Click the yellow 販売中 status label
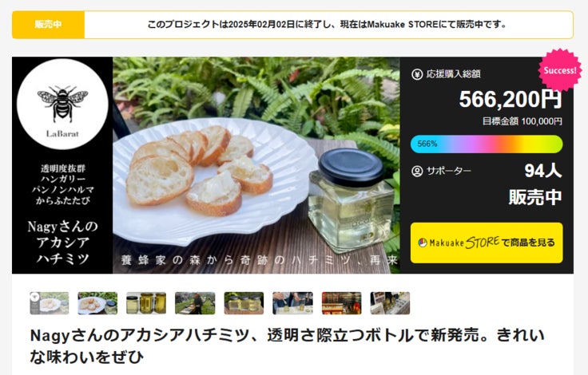Viewport: 588px width, 375px height. 49,25
